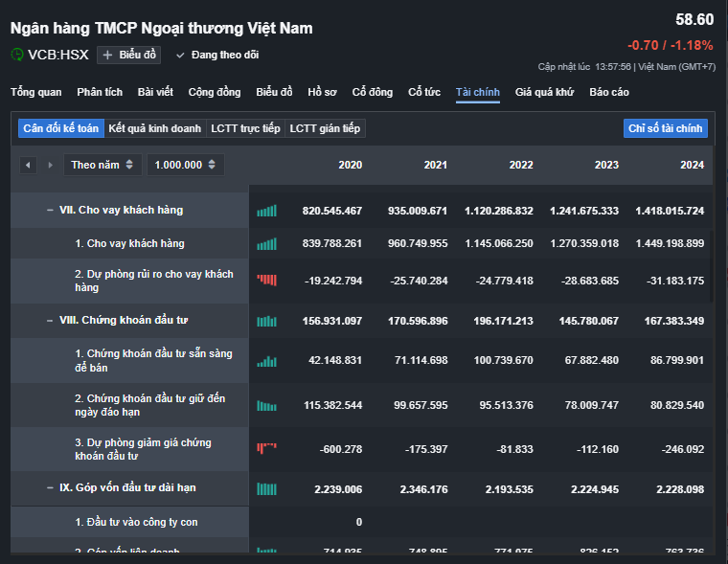
Task: Open the Phân tích tab
Action: [x=100, y=92]
